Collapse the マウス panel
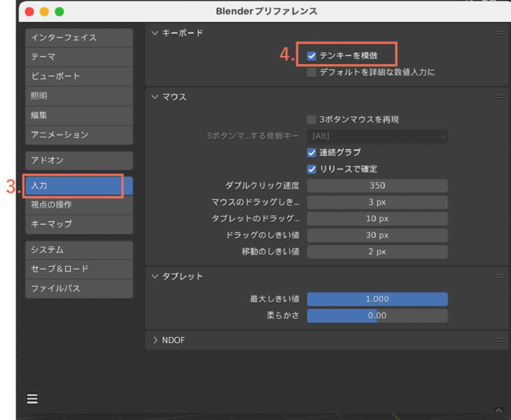 click(155, 97)
